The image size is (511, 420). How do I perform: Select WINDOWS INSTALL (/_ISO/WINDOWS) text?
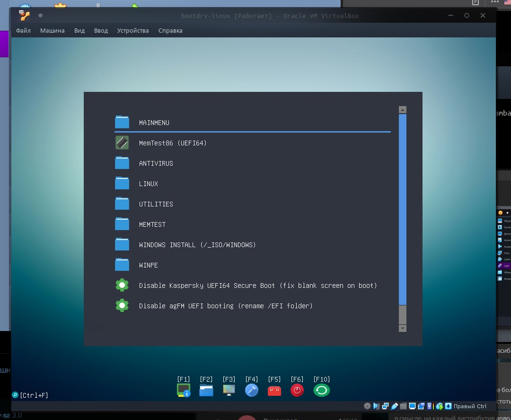point(197,244)
